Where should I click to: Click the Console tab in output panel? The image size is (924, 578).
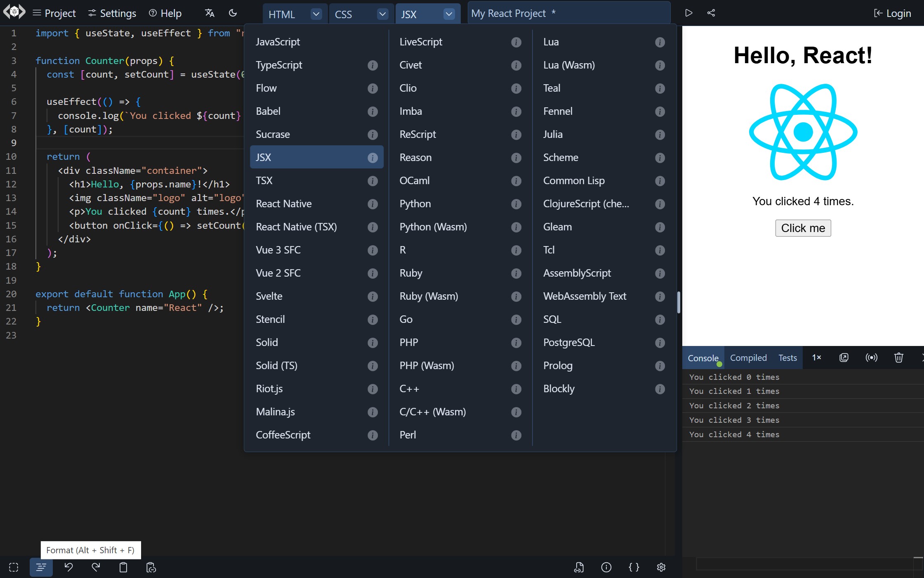click(703, 358)
